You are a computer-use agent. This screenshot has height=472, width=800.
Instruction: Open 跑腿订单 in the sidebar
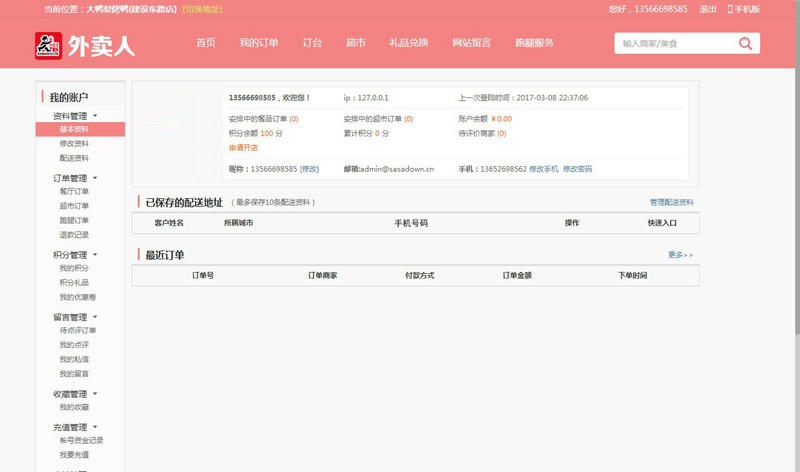[x=74, y=220]
